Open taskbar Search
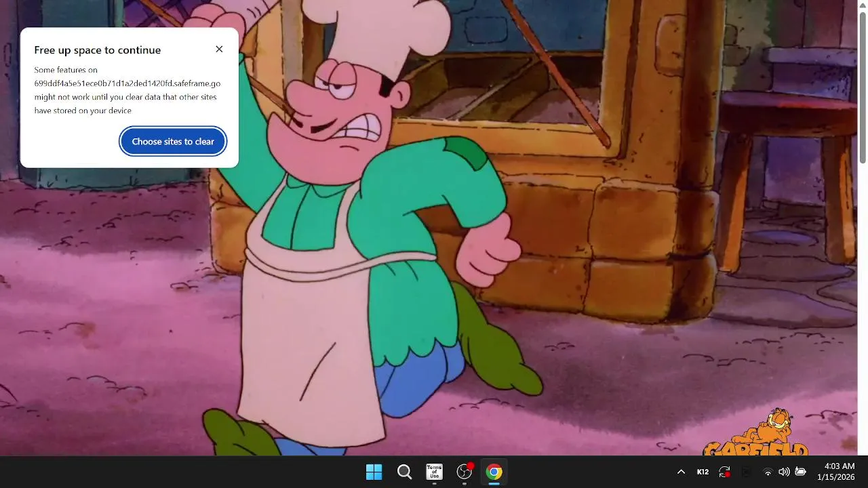Screen dimensions: 868x488 click(404, 472)
